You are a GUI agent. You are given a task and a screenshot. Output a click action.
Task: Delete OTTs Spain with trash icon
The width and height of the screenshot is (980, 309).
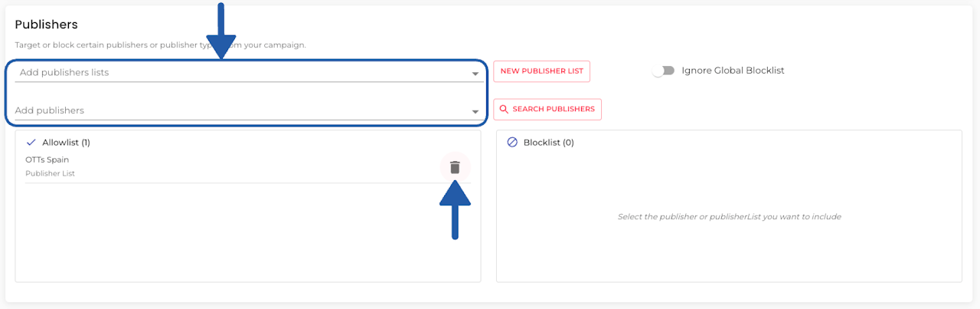[455, 167]
